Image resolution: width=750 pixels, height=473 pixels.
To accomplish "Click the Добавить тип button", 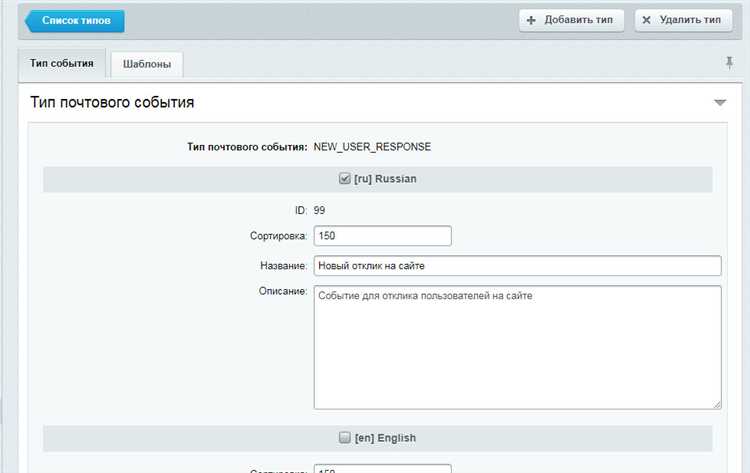I will [571, 21].
